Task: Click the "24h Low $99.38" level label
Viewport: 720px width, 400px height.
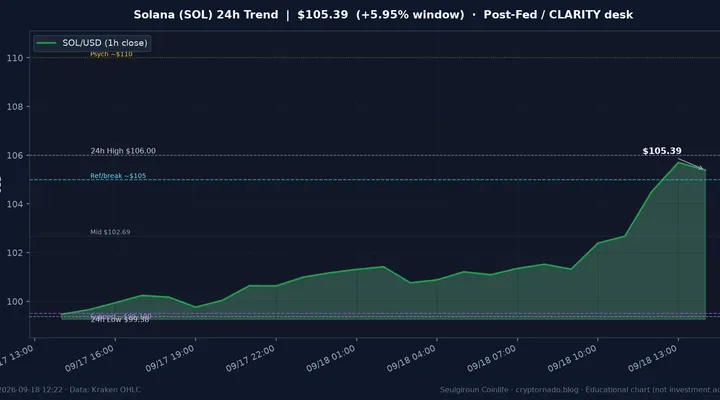Action: click(120, 320)
